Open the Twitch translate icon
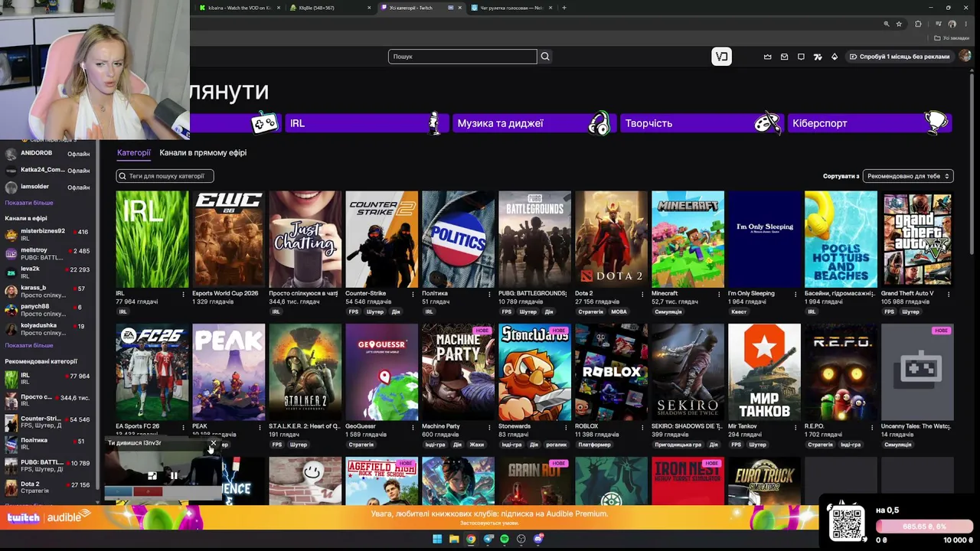This screenshot has width=980, height=551. click(x=818, y=57)
